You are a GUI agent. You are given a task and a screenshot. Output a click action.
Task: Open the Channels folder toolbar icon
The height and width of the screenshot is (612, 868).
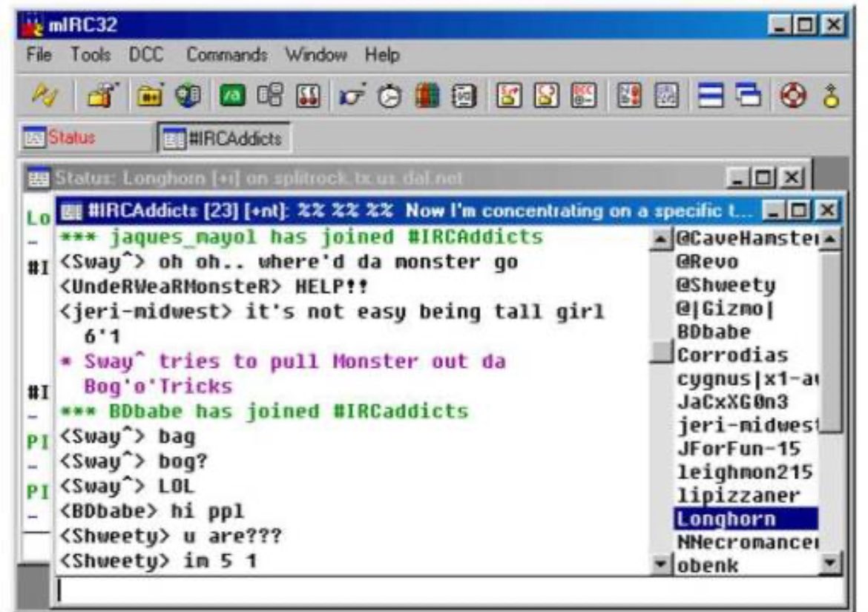[150, 96]
